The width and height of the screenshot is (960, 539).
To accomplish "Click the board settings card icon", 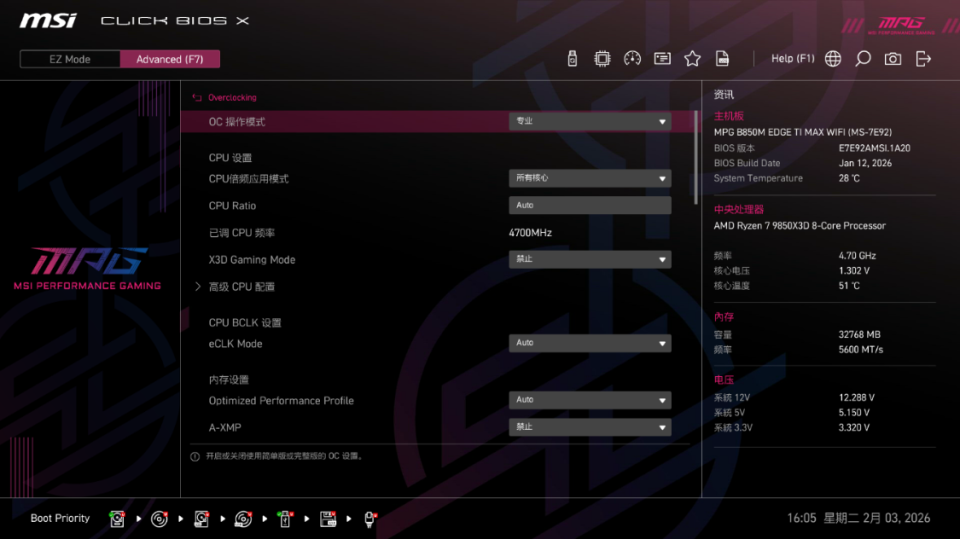I will pyautogui.click(x=662, y=59).
